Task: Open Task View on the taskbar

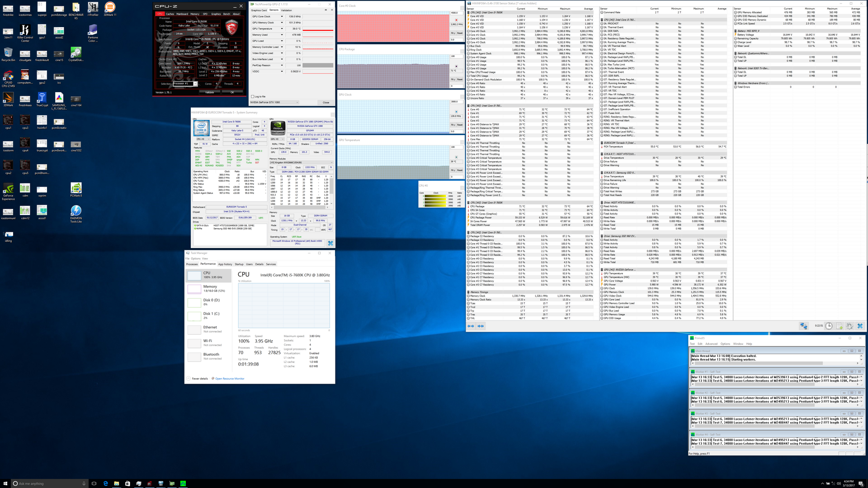Action: pos(94,483)
